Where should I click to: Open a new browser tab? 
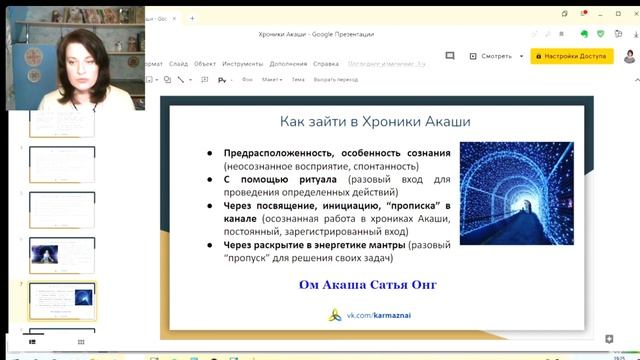tap(192, 18)
